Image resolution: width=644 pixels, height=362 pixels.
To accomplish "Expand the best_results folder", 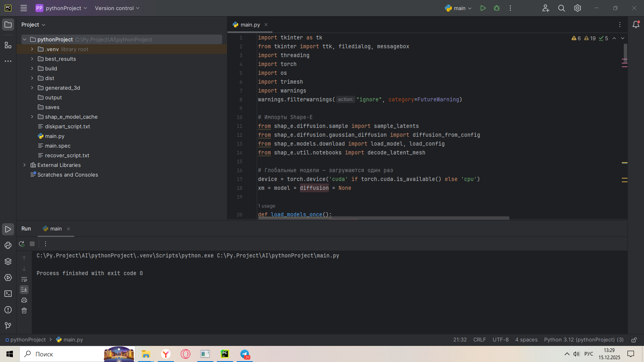I will [32, 59].
